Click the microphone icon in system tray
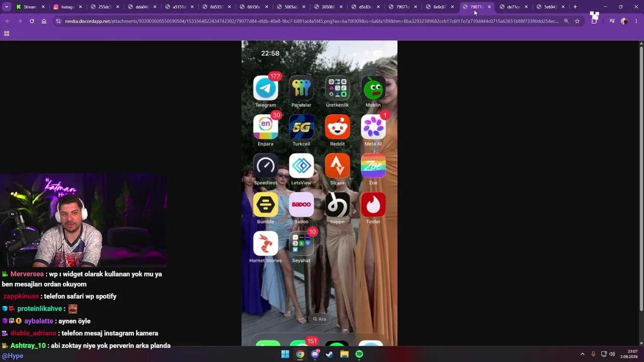This screenshot has height=362, width=644. (x=593, y=354)
